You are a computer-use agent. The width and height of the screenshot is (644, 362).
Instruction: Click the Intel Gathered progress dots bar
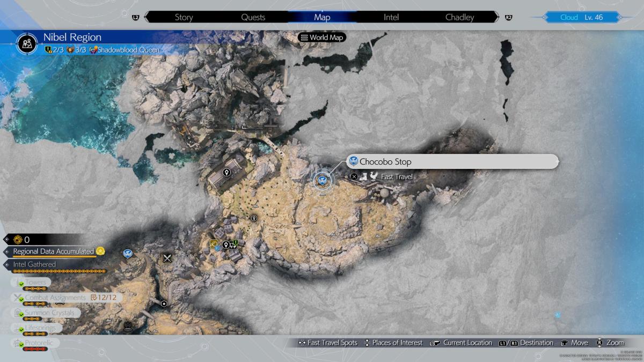(x=58, y=271)
